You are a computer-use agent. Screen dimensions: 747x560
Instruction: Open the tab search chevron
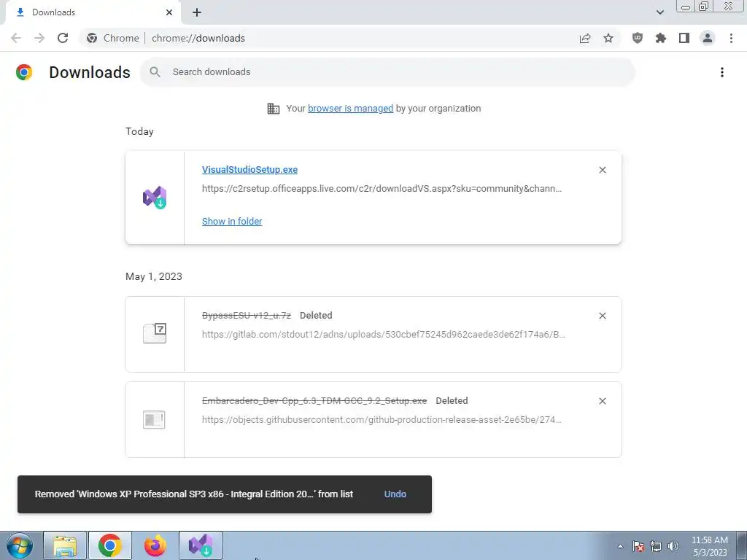(659, 12)
